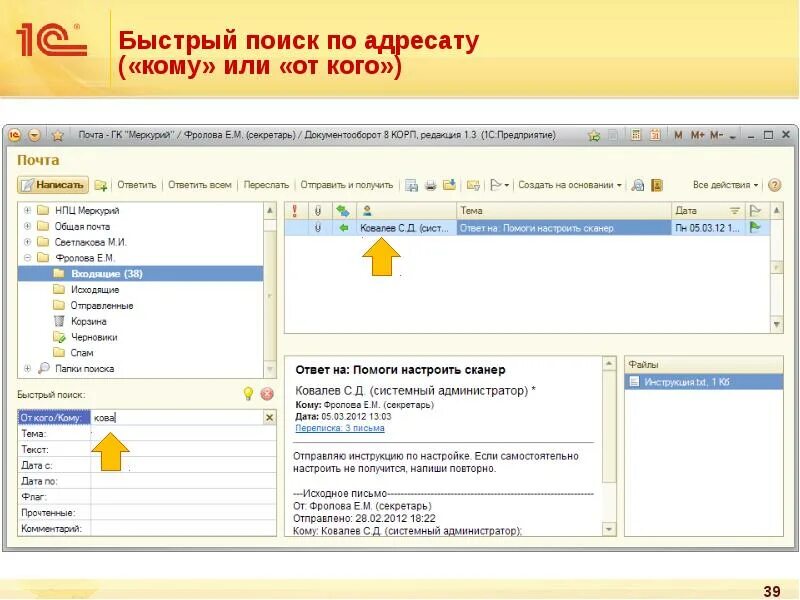Click the printer icon in mail toolbar
This screenshot has height=600, width=800.
click(431, 185)
